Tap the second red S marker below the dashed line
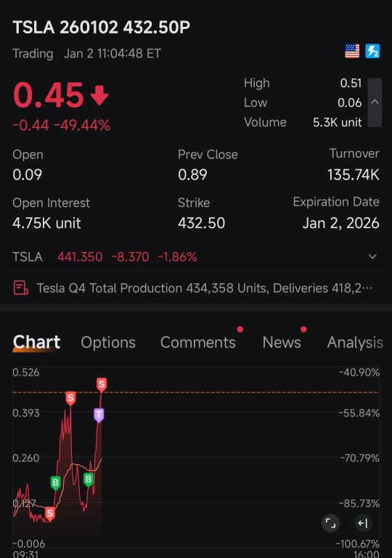 coord(70,398)
